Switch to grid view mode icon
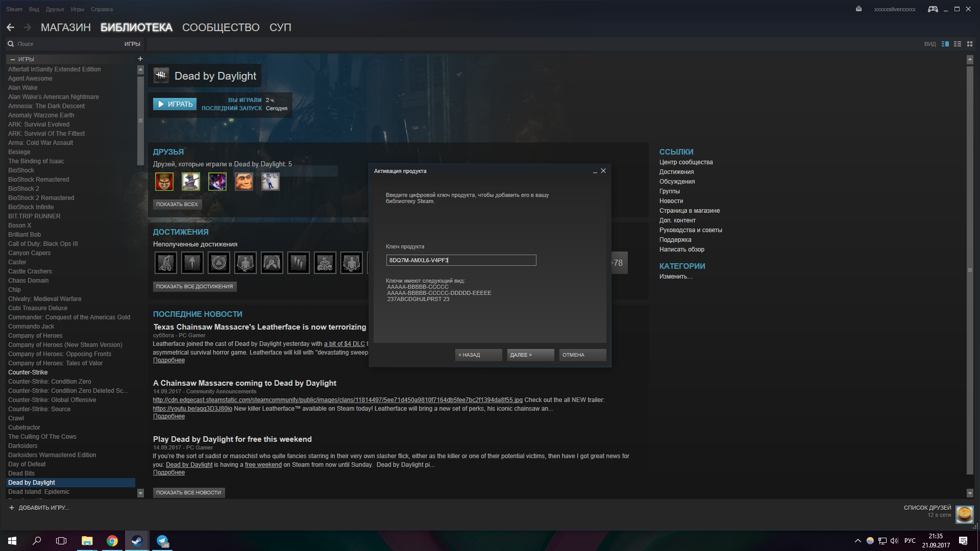The height and width of the screenshot is (551, 980). (970, 44)
